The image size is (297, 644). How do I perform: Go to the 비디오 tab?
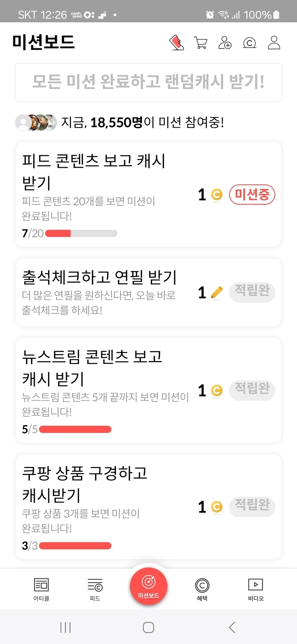tap(255, 588)
